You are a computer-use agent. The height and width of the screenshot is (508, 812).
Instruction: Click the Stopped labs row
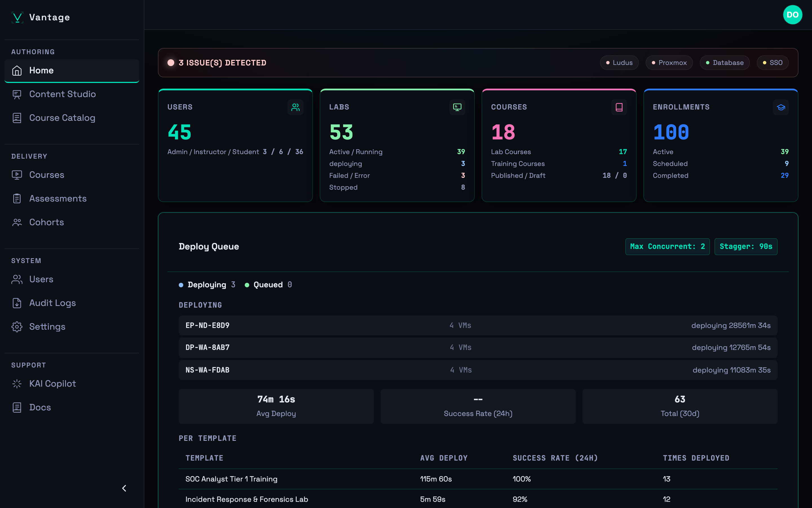click(397, 187)
